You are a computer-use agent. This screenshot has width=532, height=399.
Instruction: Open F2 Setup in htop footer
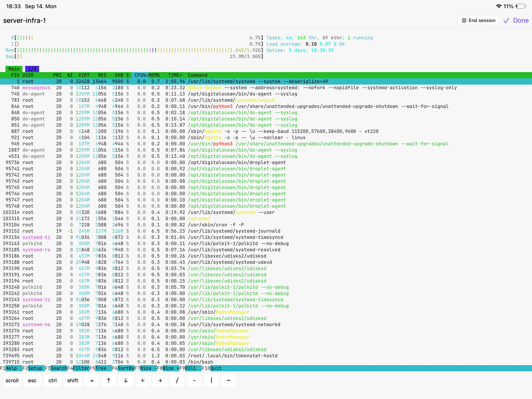(x=33, y=368)
